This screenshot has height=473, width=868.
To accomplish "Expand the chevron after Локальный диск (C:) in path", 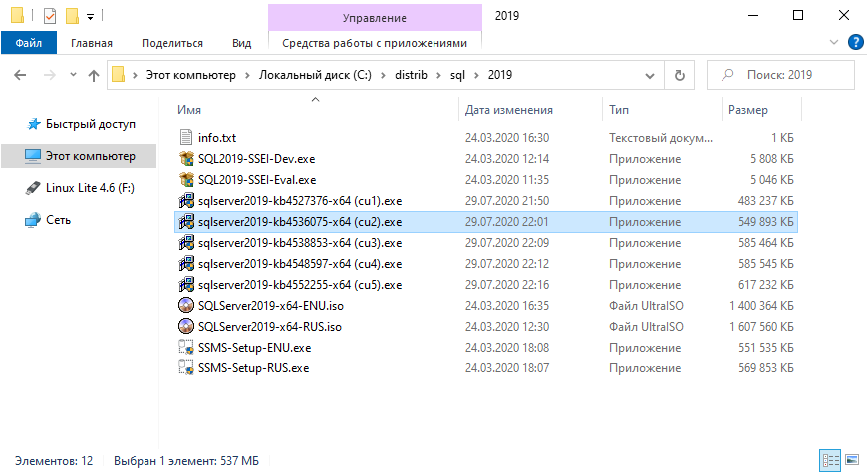I will tap(383, 76).
